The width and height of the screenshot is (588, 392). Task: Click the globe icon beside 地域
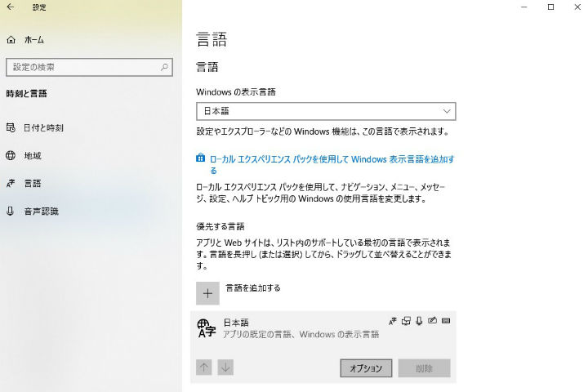[11, 155]
